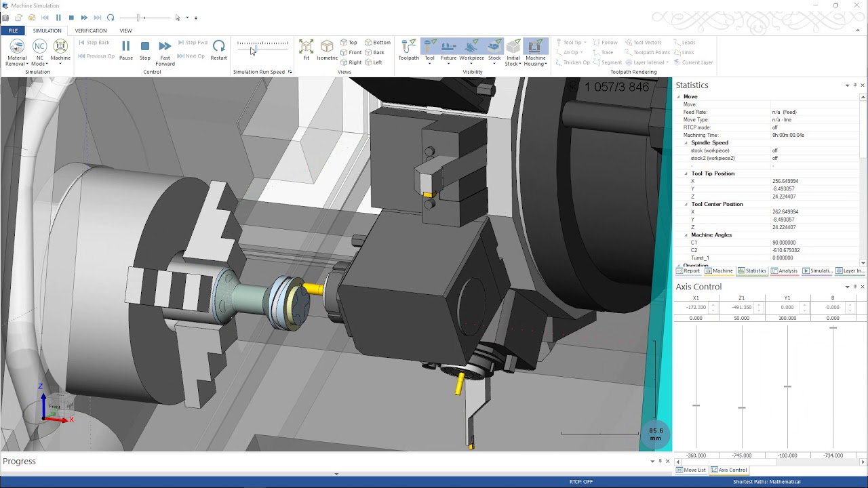The width and height of the screenshot is (868, 488).
Task: Click the quick-access pause icon in title bar toolbar
Action: tap(58, 18)
